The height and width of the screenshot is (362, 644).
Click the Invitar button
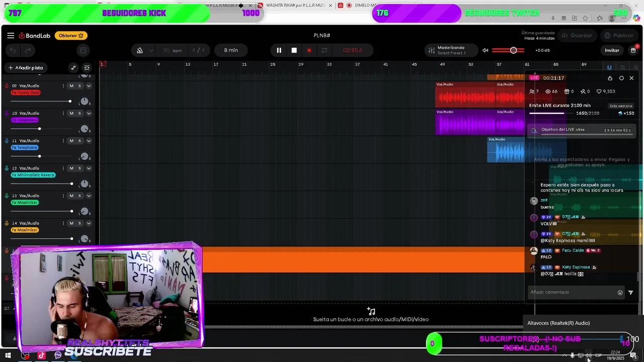612,50
